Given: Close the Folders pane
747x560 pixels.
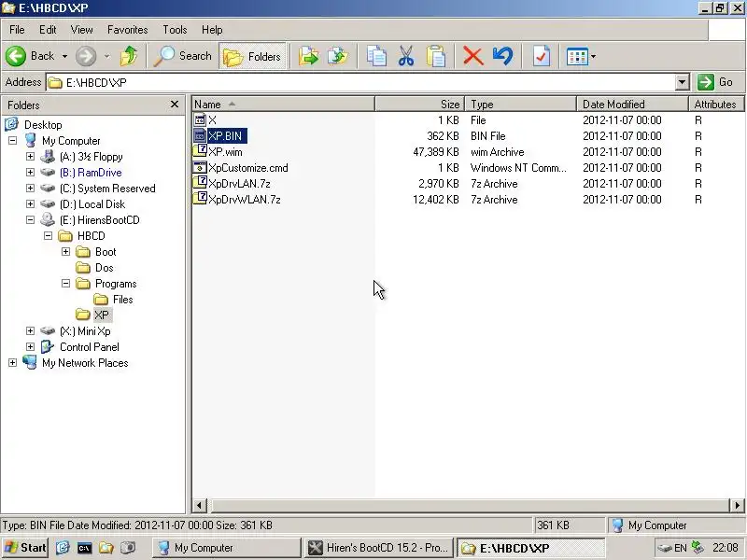Looking at the screenshot, I should [x=175, y=105].
